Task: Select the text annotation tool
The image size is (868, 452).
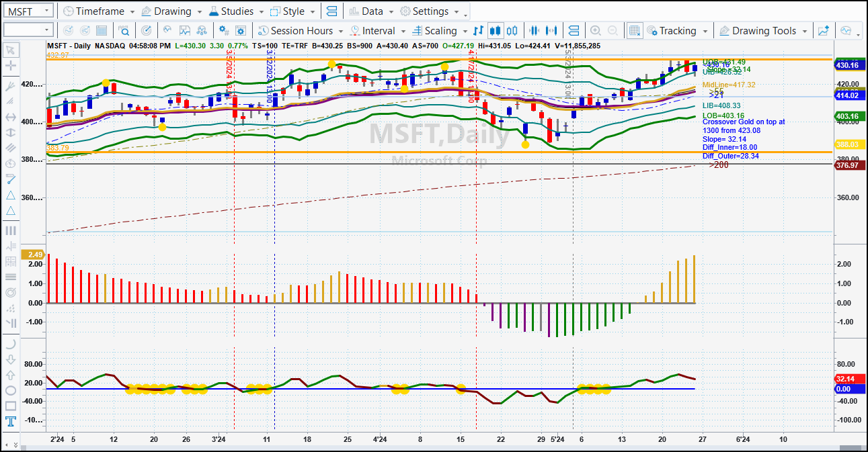Action: click(x=11, y=422)
